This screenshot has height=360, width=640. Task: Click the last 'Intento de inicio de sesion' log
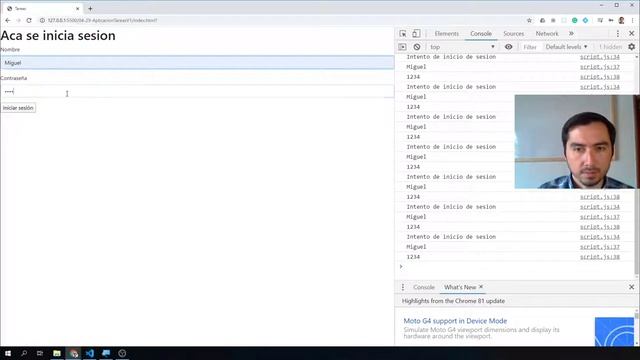point(451,237)
